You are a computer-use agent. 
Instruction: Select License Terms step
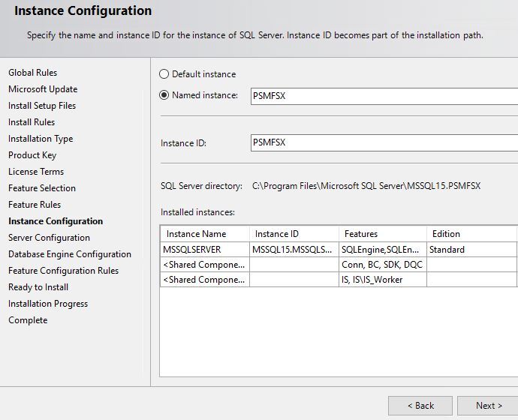click(36, 172)
